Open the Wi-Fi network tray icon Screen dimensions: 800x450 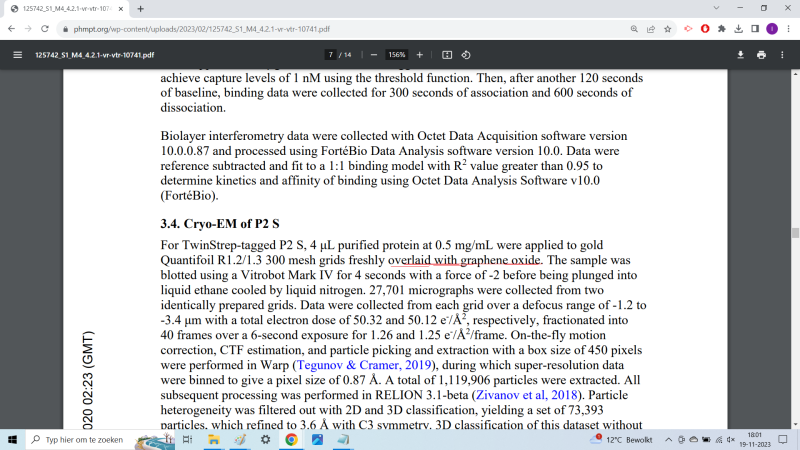pos(718,440)
